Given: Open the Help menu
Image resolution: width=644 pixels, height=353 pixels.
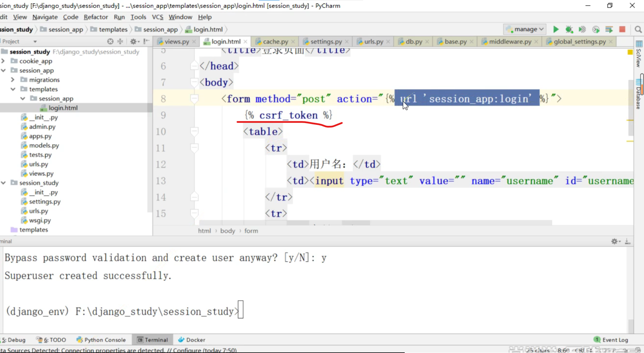Looking at the screenshot, I should (205, 17).
